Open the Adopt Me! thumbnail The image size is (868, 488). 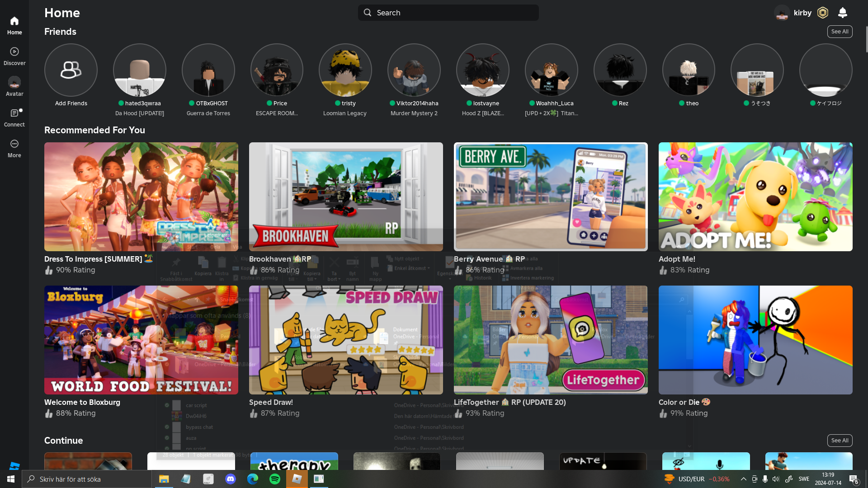click(x=755, y=197)
